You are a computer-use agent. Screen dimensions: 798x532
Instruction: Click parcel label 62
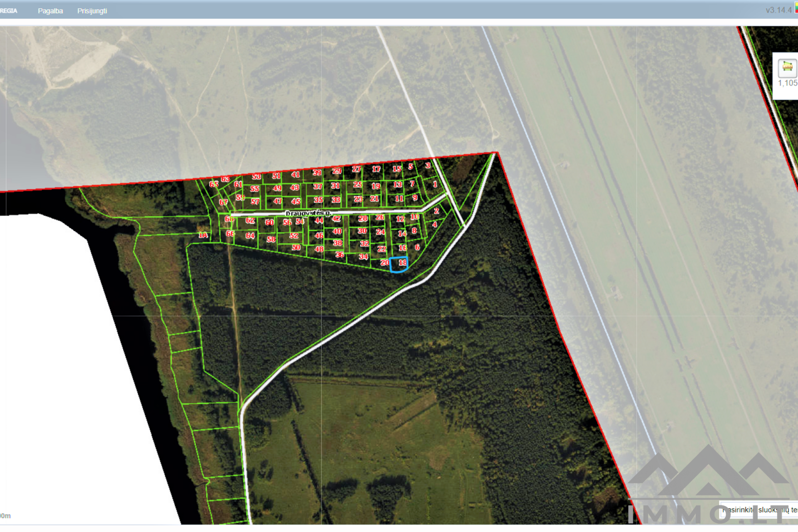click(x=250, y=220)
